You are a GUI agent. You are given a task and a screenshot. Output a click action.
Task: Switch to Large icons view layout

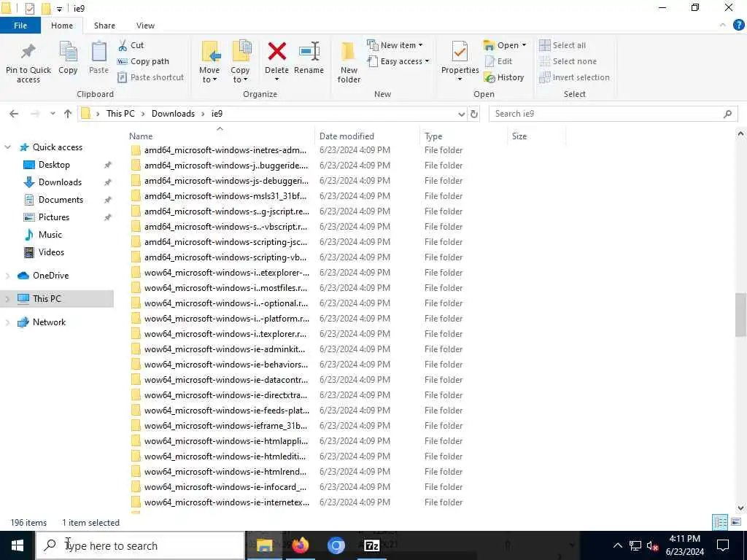736,522
